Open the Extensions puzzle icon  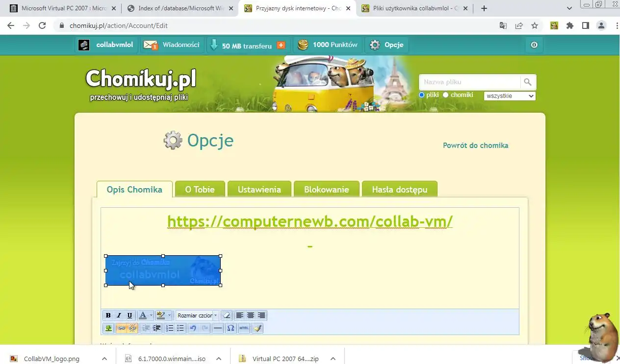[570, 25]
